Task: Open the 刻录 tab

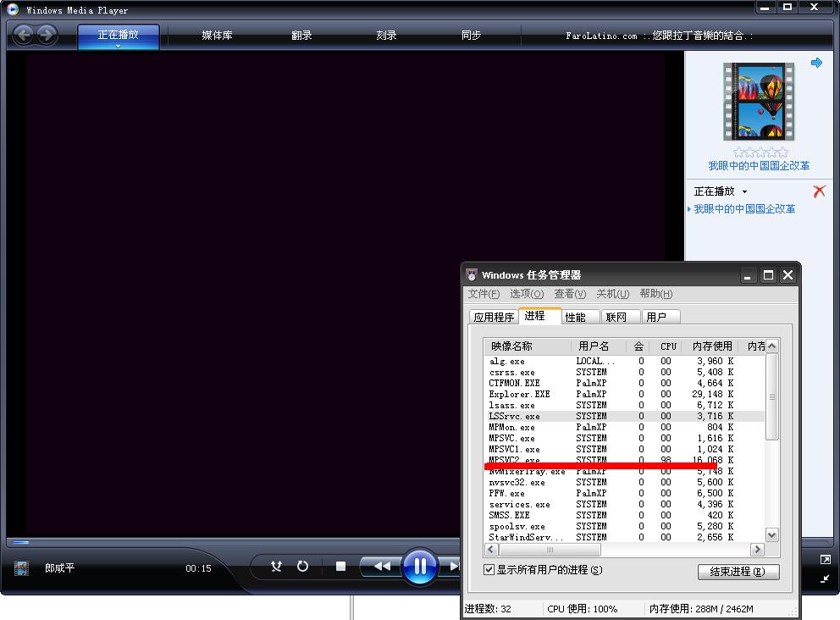Action: coord(386,36)
